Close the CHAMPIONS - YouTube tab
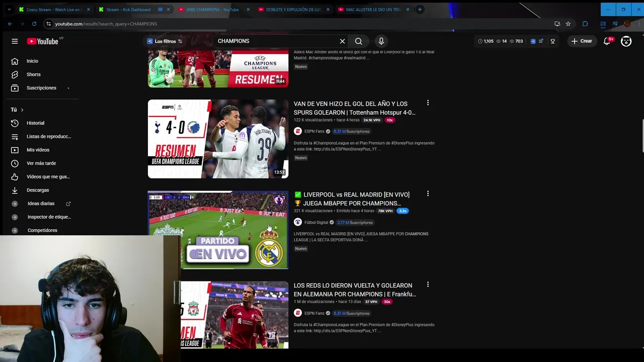 tap(248, 10)
